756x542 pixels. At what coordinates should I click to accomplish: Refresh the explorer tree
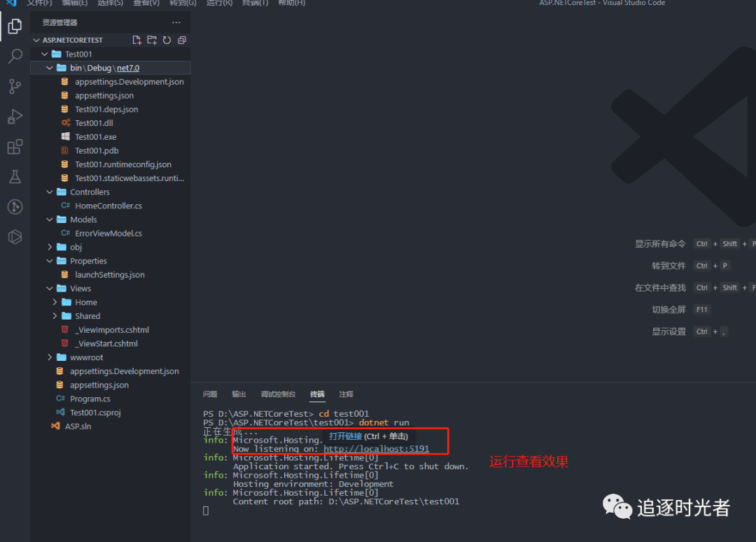point(167,40)
